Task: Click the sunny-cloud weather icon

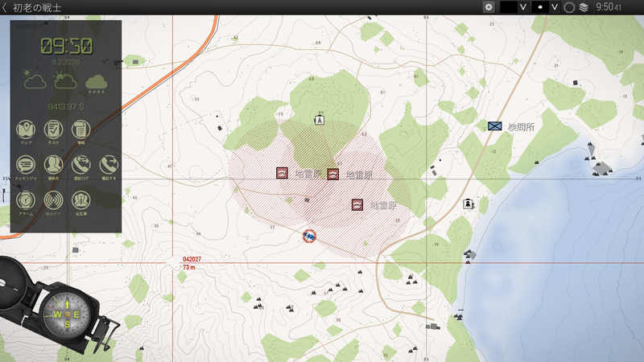Action: (35, 80)
